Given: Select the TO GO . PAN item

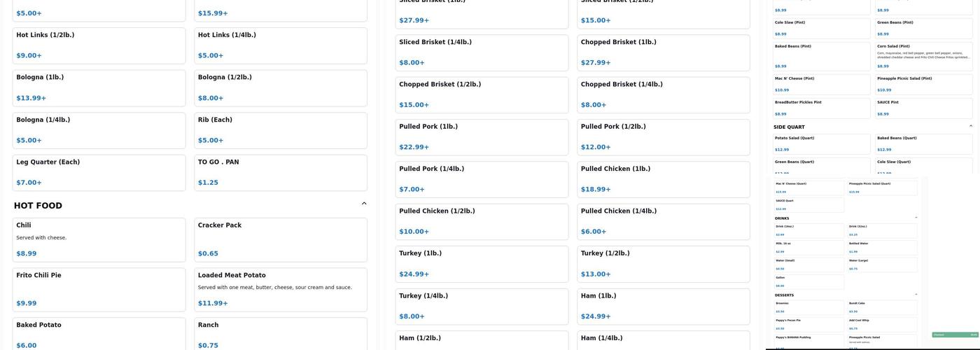Looking at the screenshot, I should click(280, 172).
